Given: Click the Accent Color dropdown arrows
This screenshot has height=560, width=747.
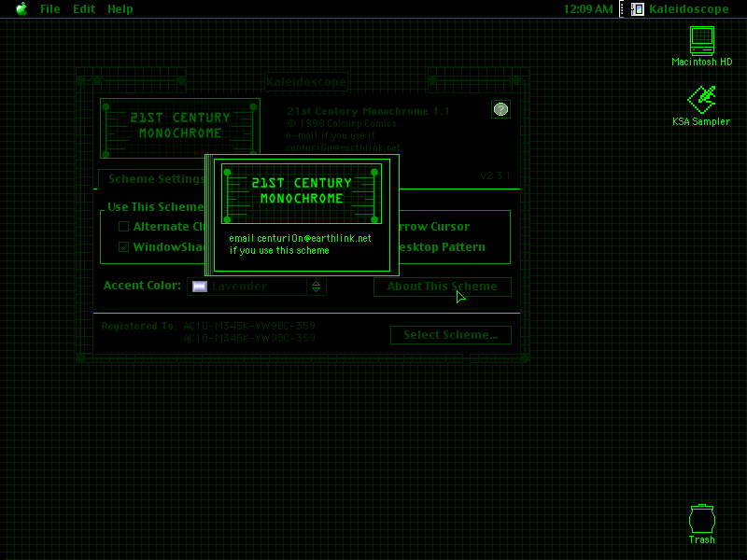Looking at the screenshot, I should tap(316, 287).
